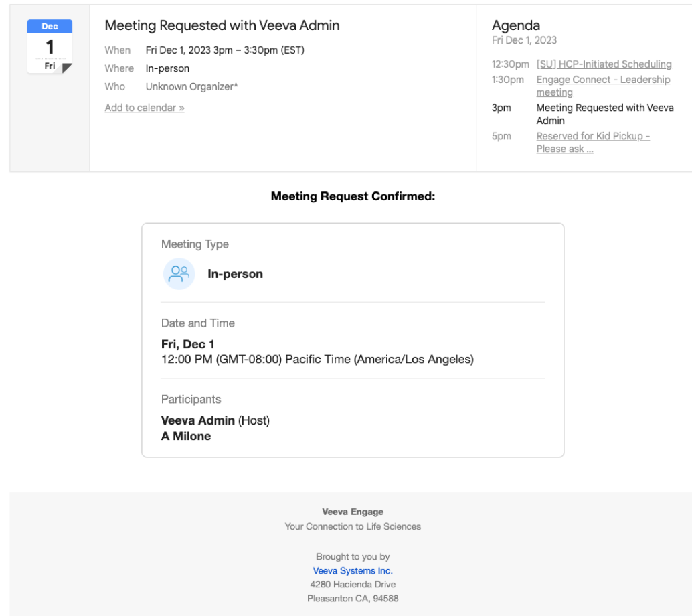
Task: Click the Meeting Request Confirmed heading
Action: 353,196
